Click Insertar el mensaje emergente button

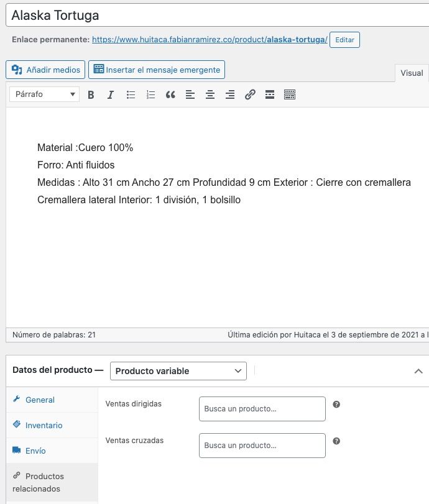tap(157, 70)
